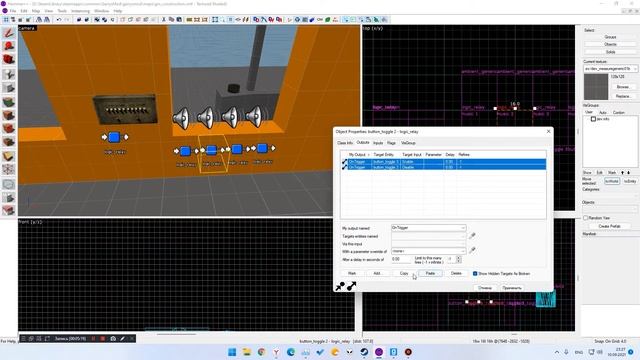
Task: Select the logic_relay entity under the button panel
Action: coord(114,137)
